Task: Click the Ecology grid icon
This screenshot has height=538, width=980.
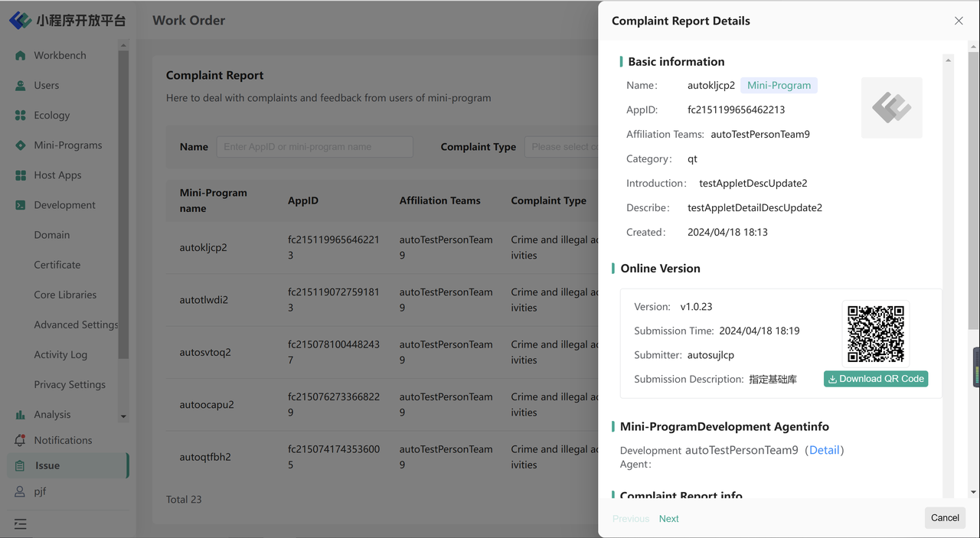Action: (21, 116)
